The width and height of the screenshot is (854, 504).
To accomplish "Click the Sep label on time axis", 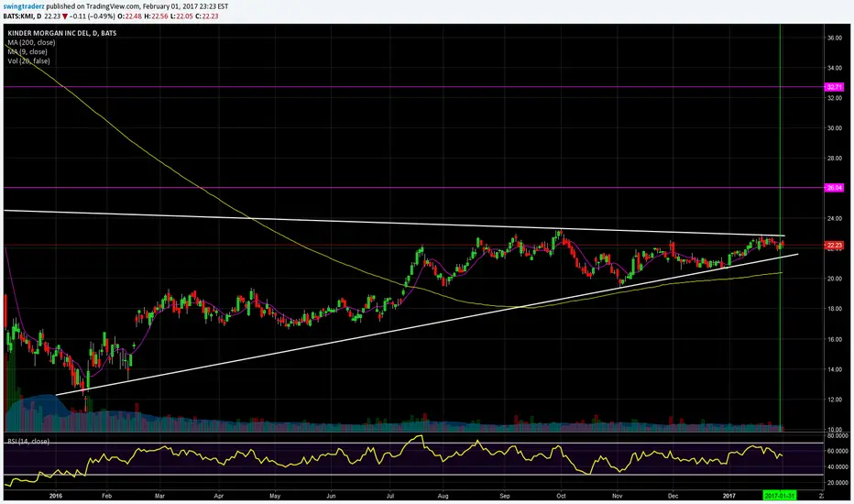I will [x=505, y=496].
